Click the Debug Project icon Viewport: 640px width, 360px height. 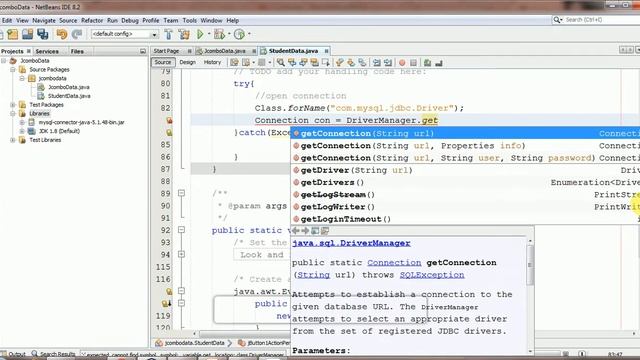(220, 34)
